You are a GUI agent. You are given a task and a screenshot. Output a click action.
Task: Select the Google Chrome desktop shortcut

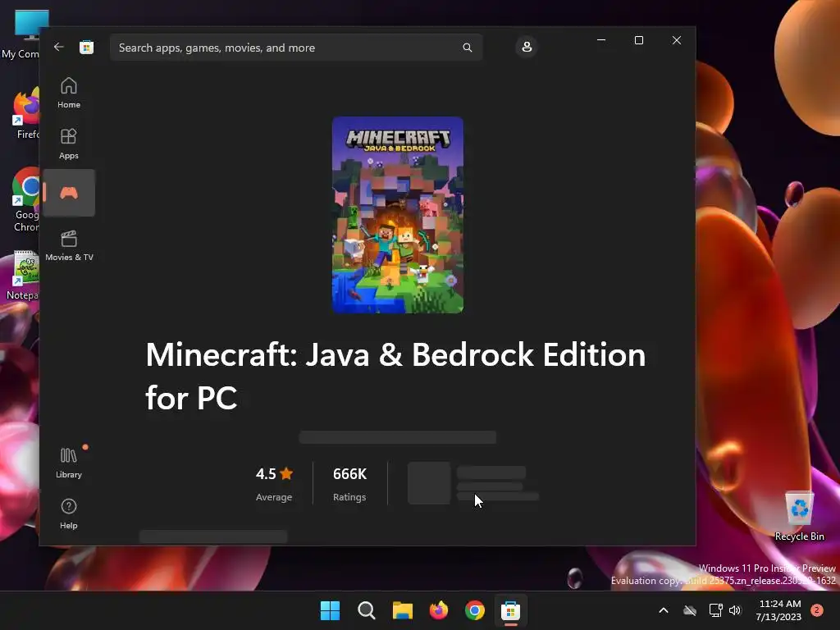(x=25, y=200)
